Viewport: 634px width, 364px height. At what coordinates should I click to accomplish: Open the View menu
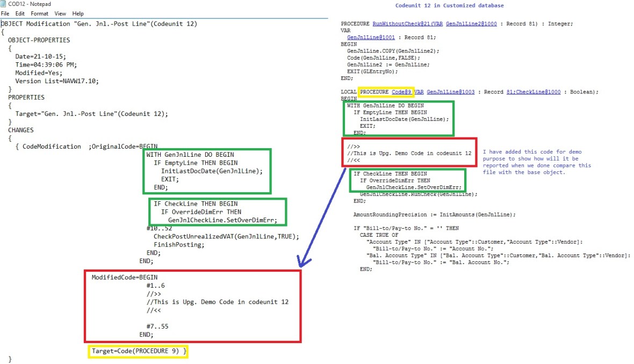coord(60,13)
